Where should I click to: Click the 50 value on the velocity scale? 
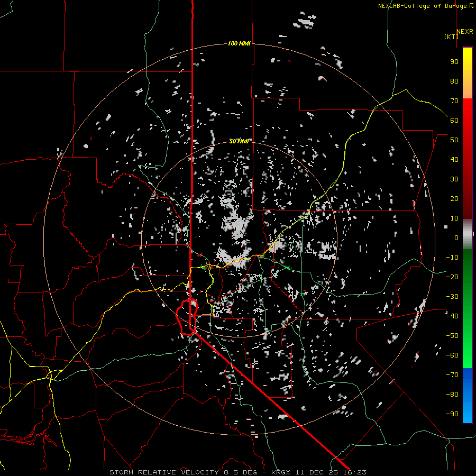pyautogui.click(x=454, y=140)
